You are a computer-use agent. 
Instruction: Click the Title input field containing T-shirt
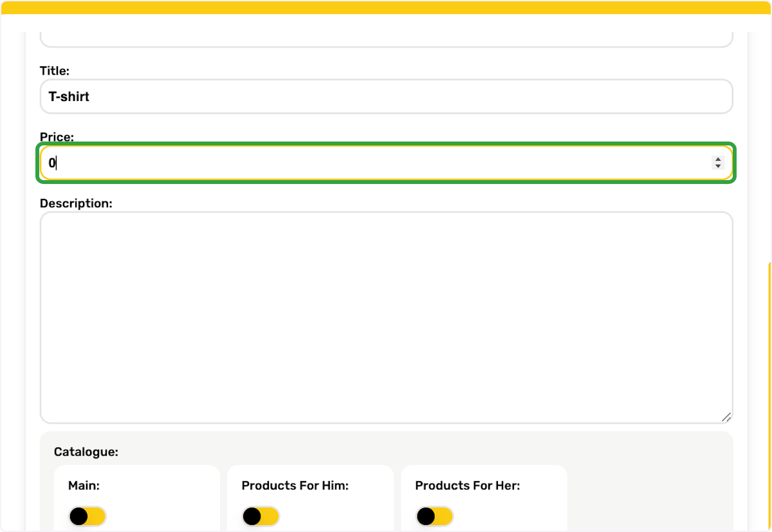pyautogui.click(x=386, y=96)
